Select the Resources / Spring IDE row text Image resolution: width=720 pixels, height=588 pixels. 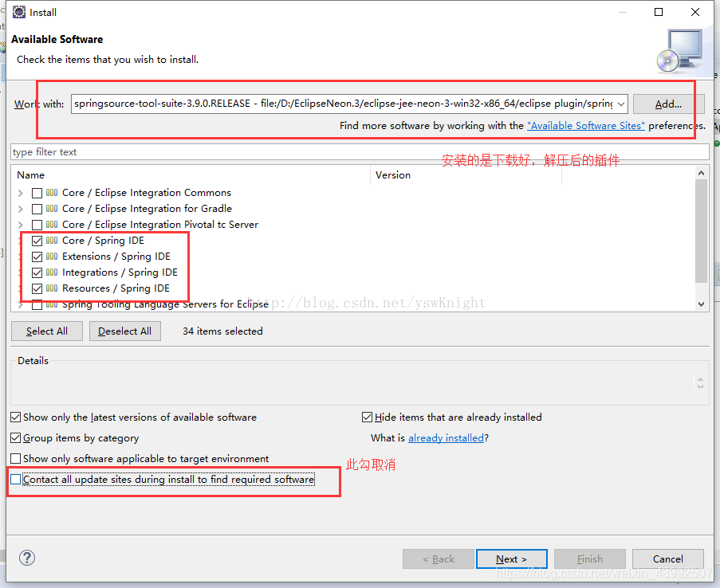(x=116, y=288)
